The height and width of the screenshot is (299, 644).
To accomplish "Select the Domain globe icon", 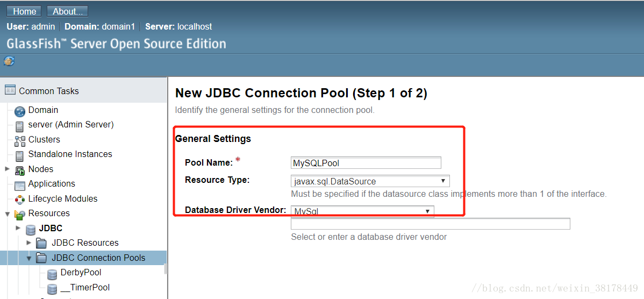I will point(19,111).
